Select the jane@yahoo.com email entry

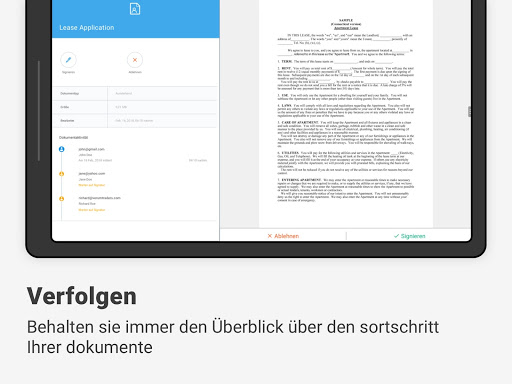coord(92,174)
